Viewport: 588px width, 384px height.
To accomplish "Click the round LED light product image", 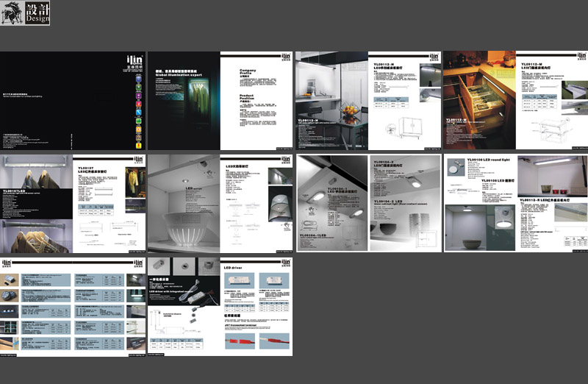I will point(456,167).
